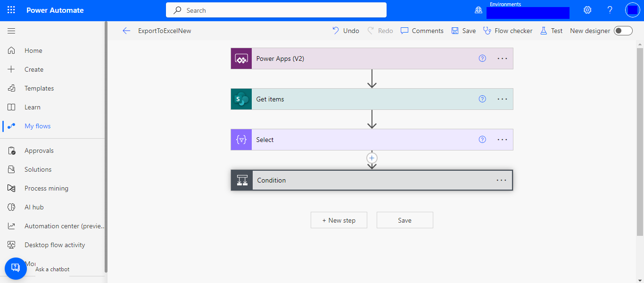Open the Power Apps (V2) ellipsis menu
Image resolution: width=644 pixels, height=283 pixels.
[502, 58]
